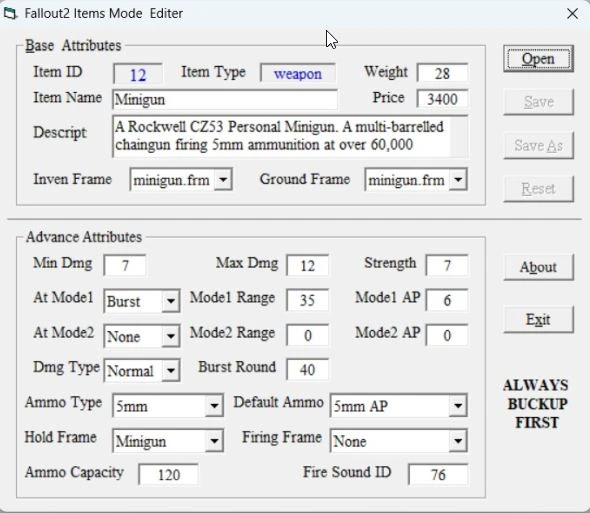
Task: Click the Ground Frame minigun.frm text
Action: point(406,180)
